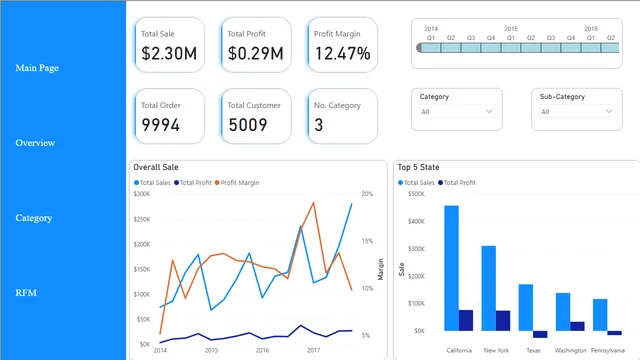Click the Profit Margin 12.47% card
The width and height of the screenshot is (640, 360).
click(x=342, y=45)
